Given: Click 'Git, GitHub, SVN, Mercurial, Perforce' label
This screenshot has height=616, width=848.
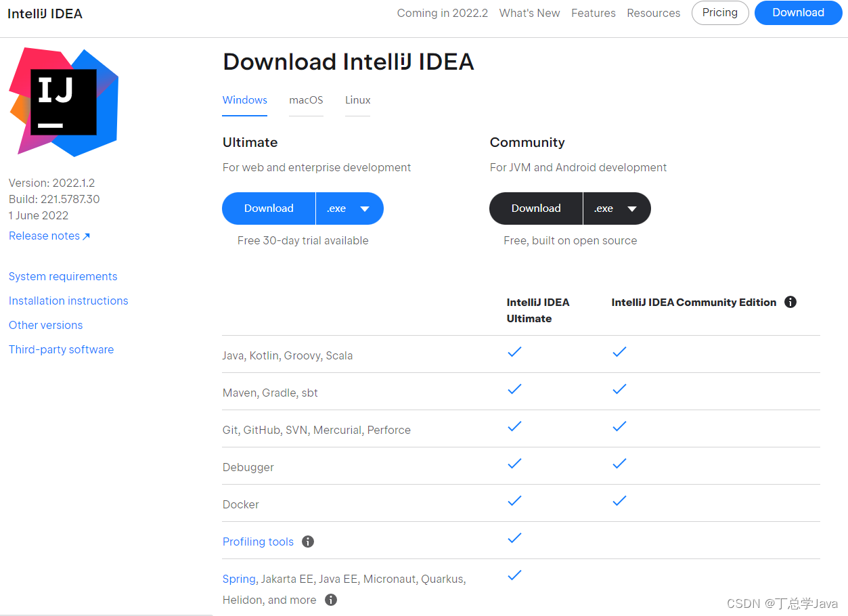Looking at the screenshot, I should tap(317, 430).
